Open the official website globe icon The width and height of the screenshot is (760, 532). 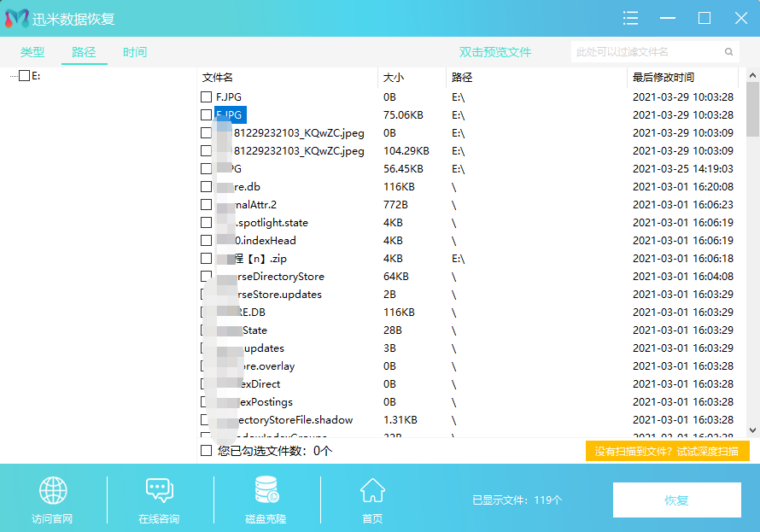tap(53, 490)
